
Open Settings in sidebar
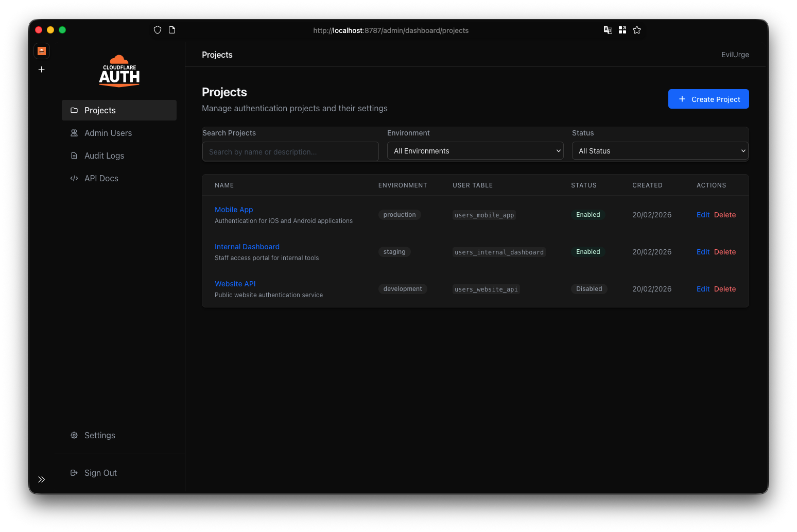(119, 435)
